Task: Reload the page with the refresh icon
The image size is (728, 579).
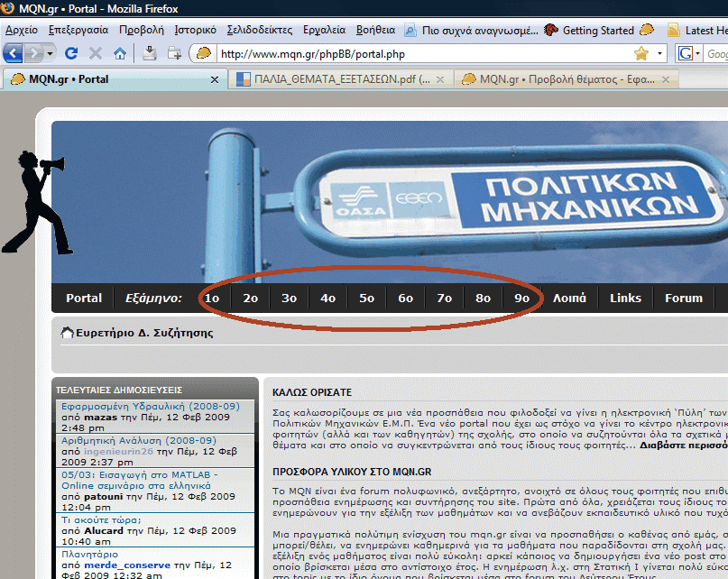Action: [x=72, y=53]
